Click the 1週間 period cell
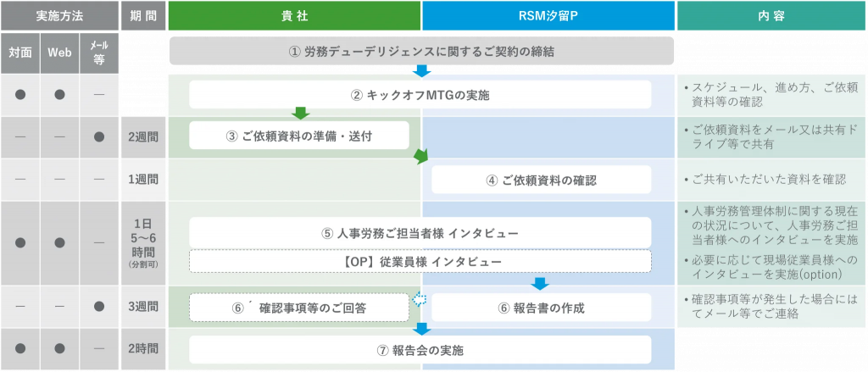 tap(142, 180)
